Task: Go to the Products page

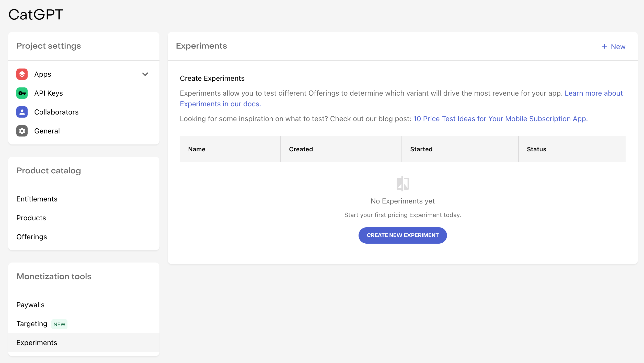Action: pyautogui.click(x=84, y=218)
